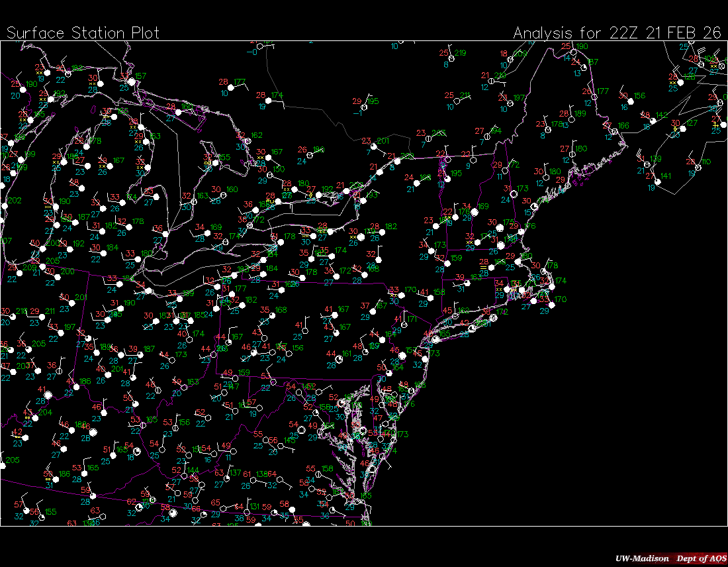Click station showing 29 temperature and -1 dewpoint

click(365, 107)
